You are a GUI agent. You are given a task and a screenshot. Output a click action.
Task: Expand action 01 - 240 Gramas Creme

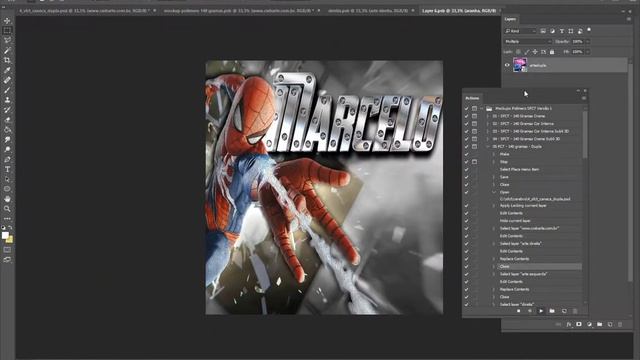(x=488, y=116)
